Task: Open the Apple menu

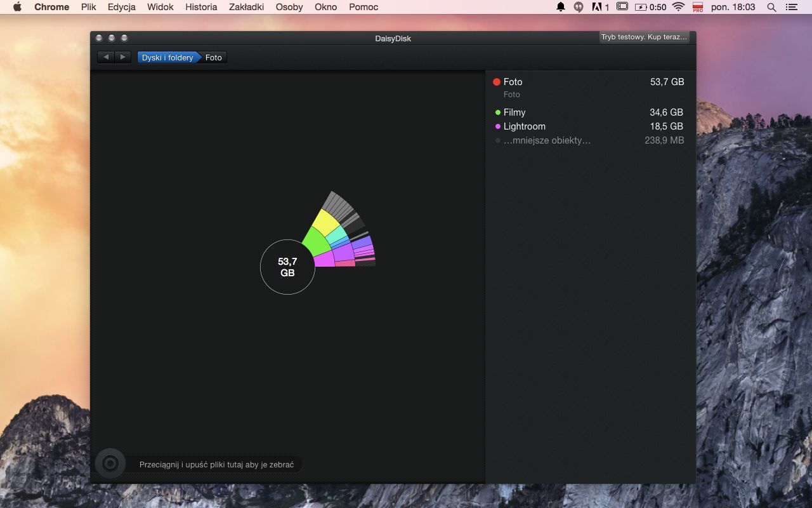Action: click(x=17, y=7)
